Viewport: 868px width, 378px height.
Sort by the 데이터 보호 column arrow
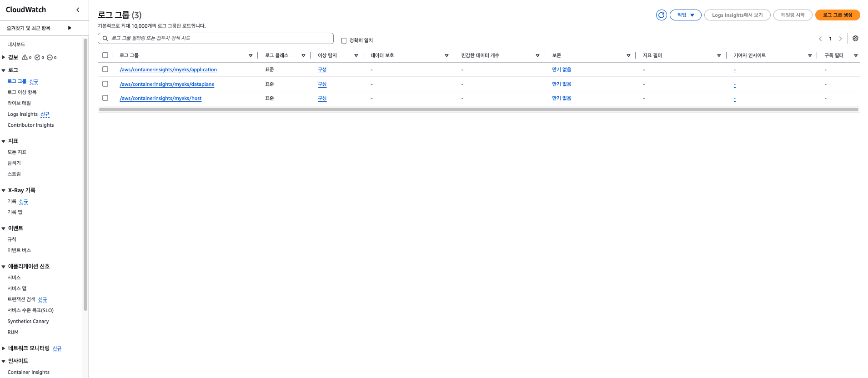point(447,55)
